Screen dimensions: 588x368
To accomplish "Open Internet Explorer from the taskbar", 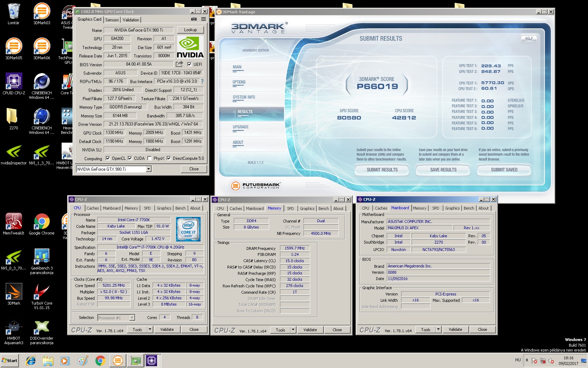I will [x=31, y=360].
